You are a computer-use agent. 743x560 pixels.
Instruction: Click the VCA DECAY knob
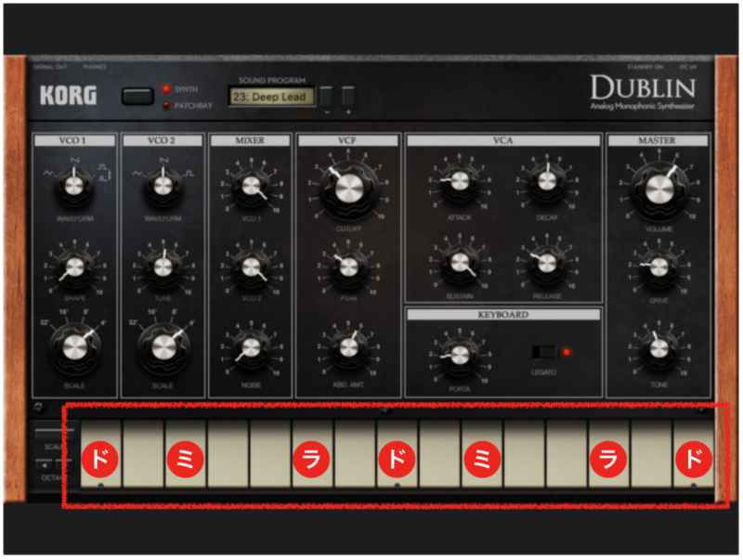547,181
